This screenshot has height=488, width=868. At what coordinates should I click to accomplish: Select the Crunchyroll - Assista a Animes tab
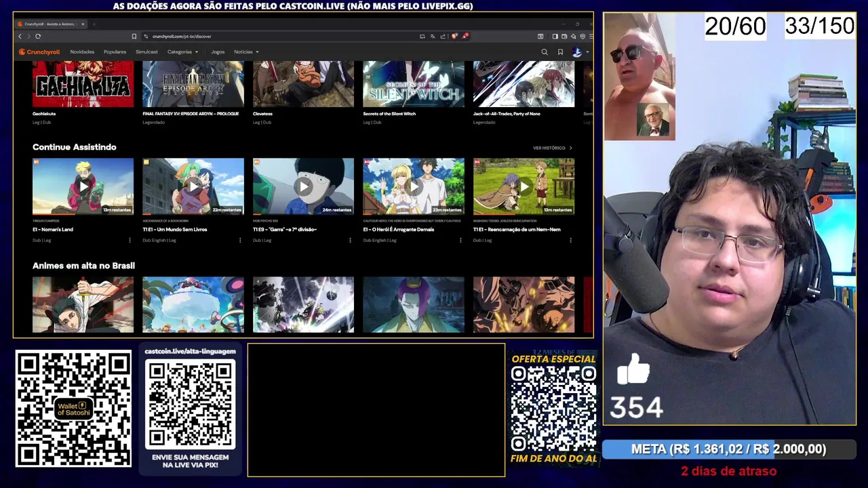click(x=52, y=24)
